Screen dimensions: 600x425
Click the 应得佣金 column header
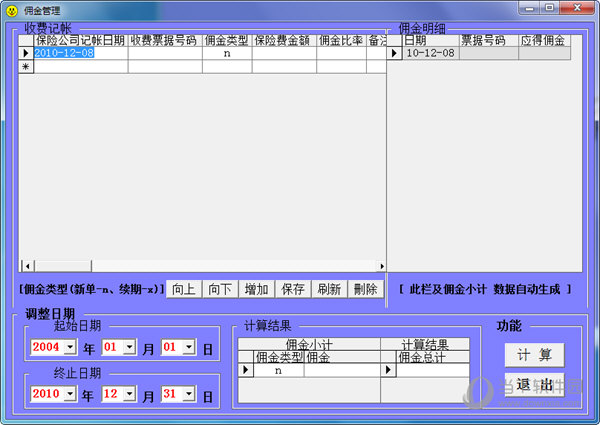point(544,40)
